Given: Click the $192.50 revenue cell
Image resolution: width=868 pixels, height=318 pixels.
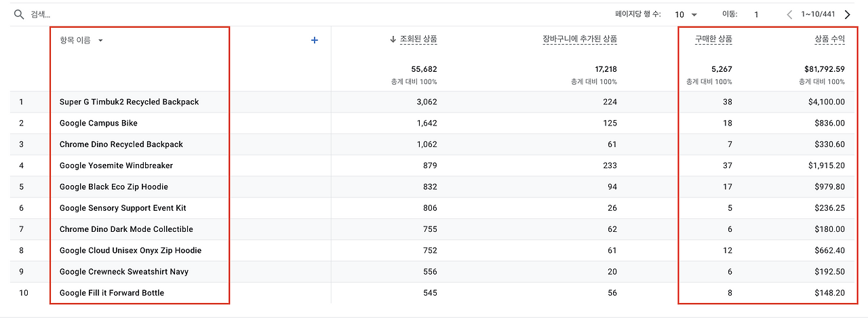Looking at the screenshot, I should click(x=830, y=272).
